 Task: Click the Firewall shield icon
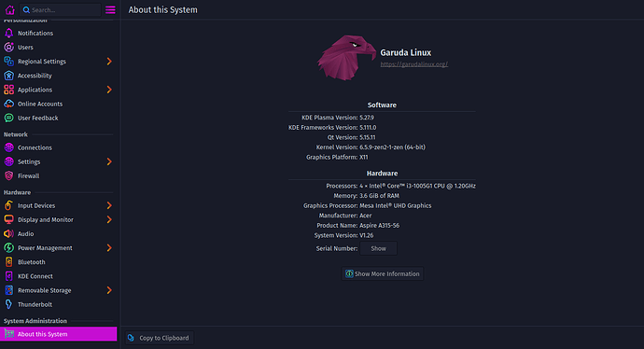(x=8, y=175)
